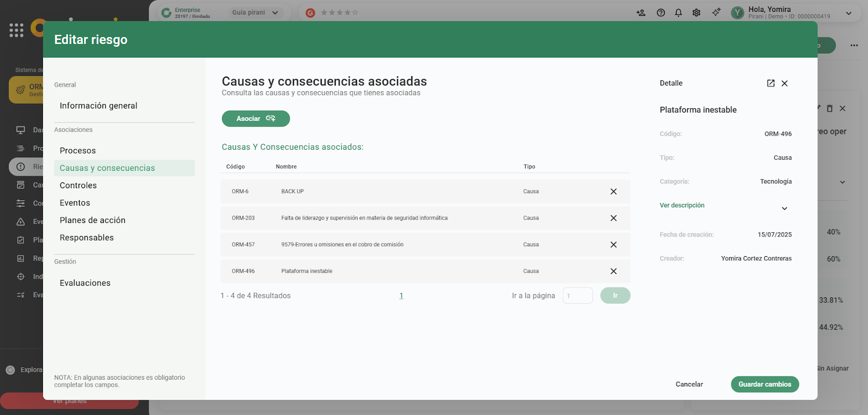This screenshot has width=868, height=415.
Task: Go to the Eventos section
Action: [75, 203]
